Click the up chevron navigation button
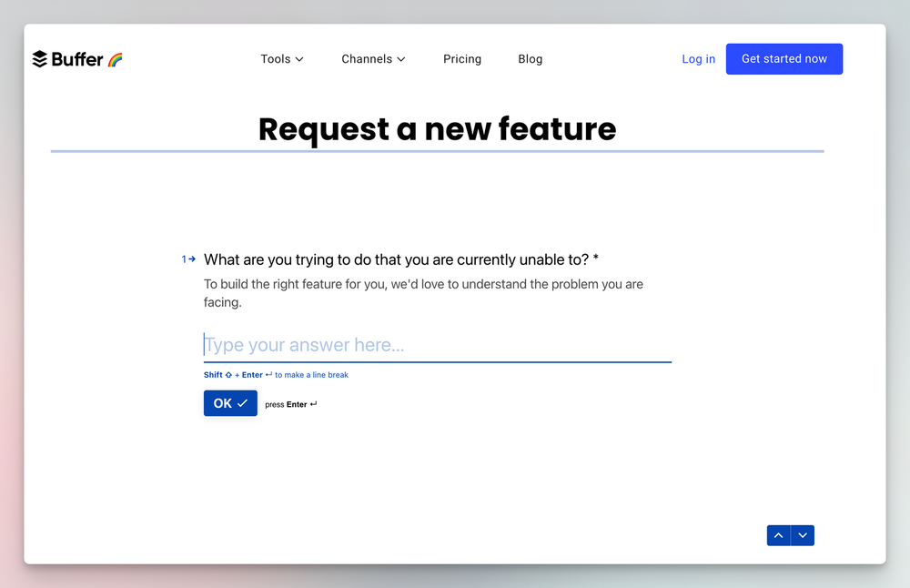Image resolution: width=910 pixels, height=588 pixels. (x=778, y=535)
